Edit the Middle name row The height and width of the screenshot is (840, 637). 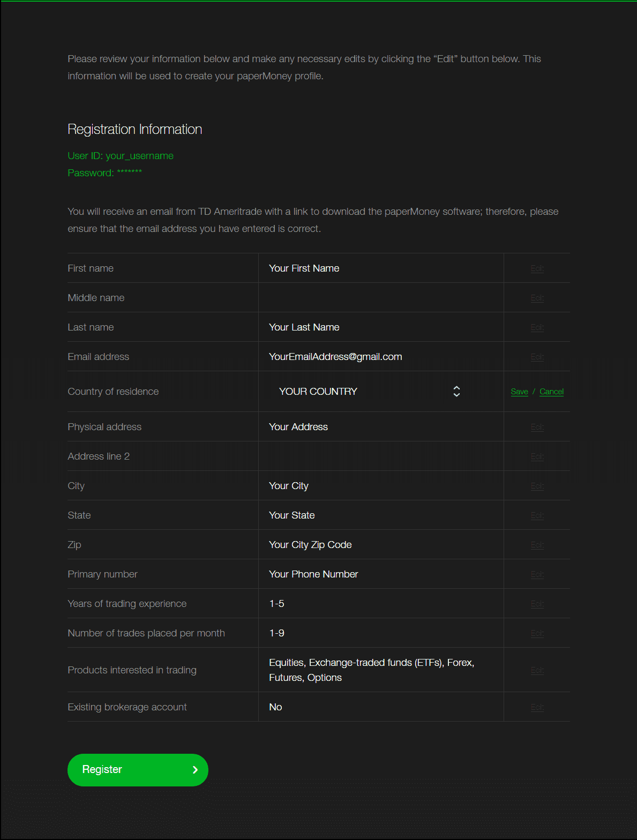pyautogui.click(x=537, y=298)
